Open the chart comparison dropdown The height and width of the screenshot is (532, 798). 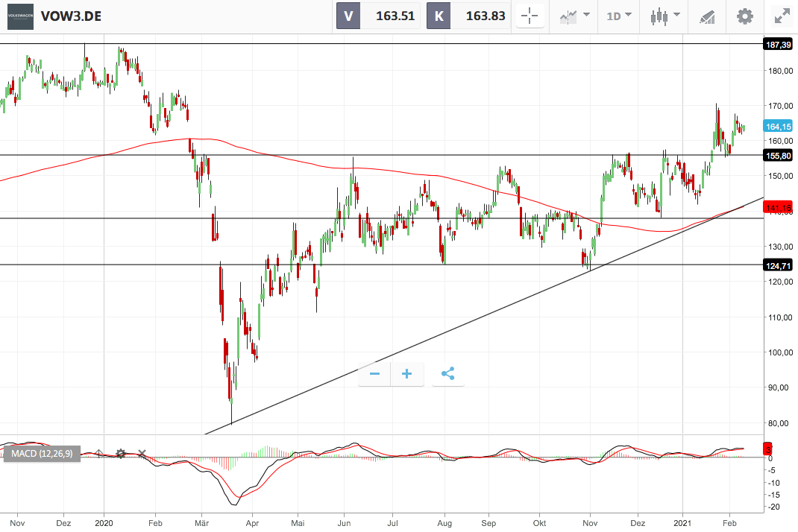[x=574, y=16]
